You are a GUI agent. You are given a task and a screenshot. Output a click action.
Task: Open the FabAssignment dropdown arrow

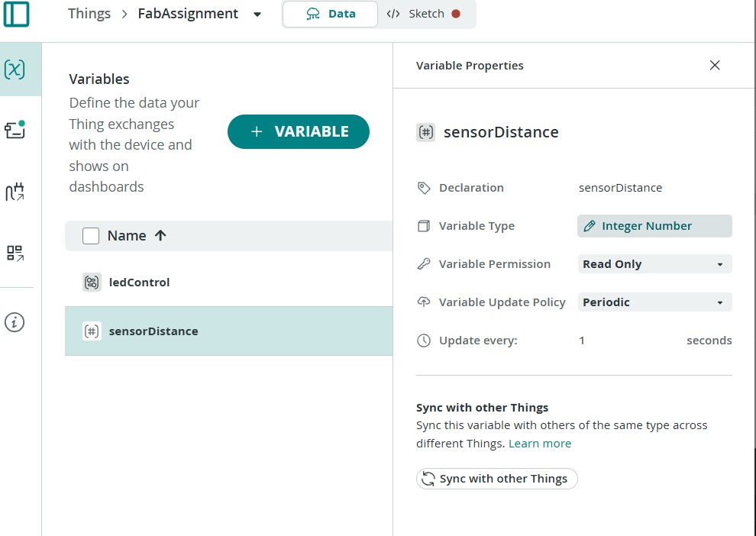tap(257, 15)
